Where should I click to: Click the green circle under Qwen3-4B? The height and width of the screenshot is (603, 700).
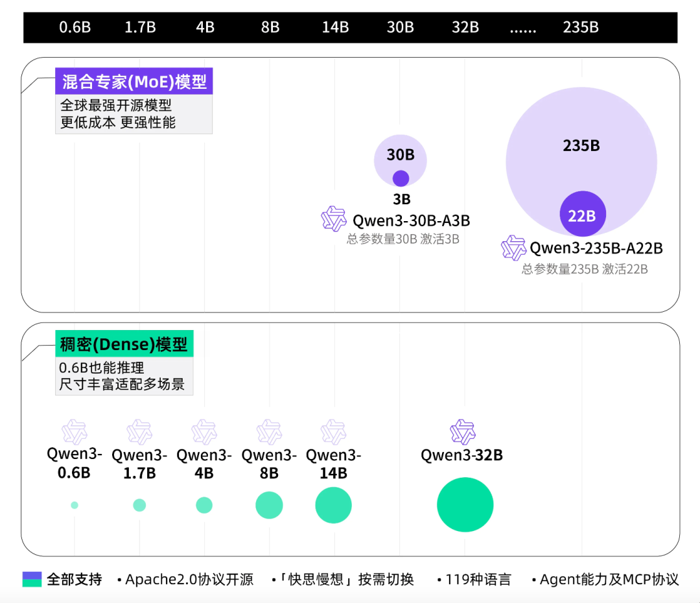click(204, 505)
